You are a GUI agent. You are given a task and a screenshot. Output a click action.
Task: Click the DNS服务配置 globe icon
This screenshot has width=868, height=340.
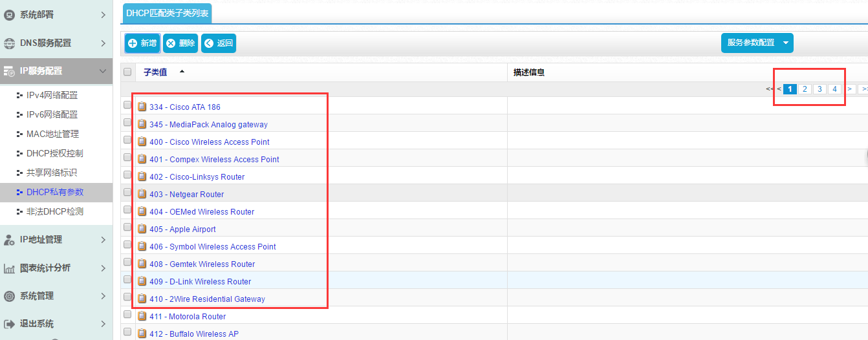pyautogui.click(x=9, y=43)
